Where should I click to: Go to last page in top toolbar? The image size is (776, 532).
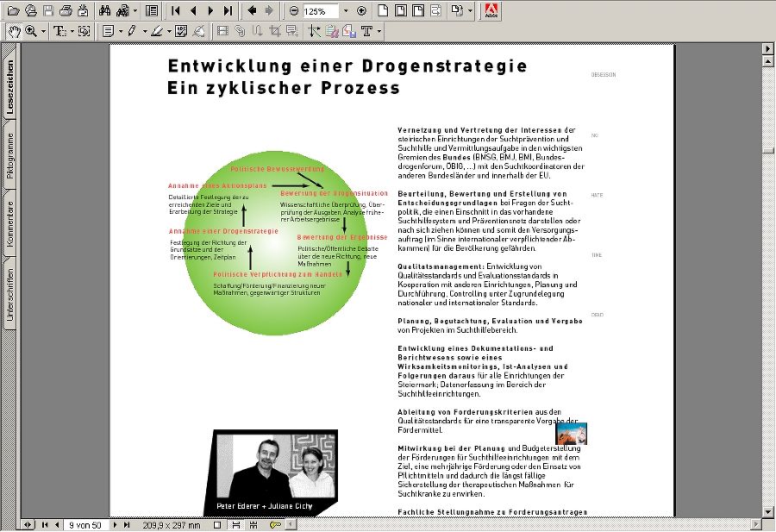(x=228, y=11)
